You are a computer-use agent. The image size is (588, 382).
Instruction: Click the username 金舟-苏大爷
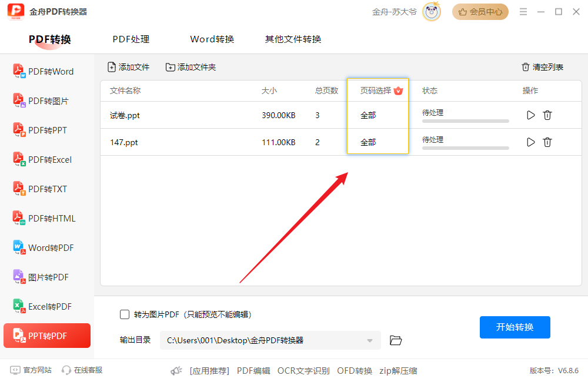click(x=394, y=12)
